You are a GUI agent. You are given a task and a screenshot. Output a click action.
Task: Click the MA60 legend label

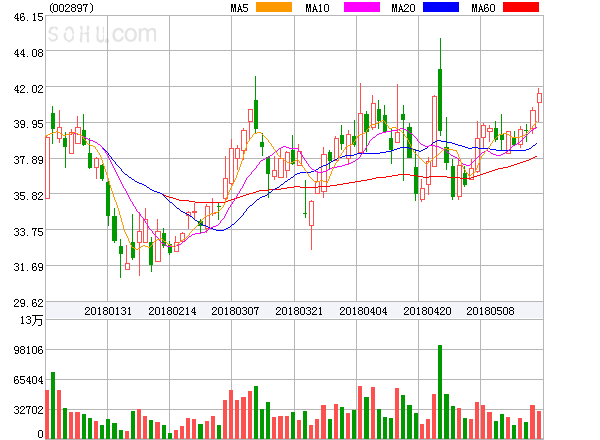(x=483, y=8)
